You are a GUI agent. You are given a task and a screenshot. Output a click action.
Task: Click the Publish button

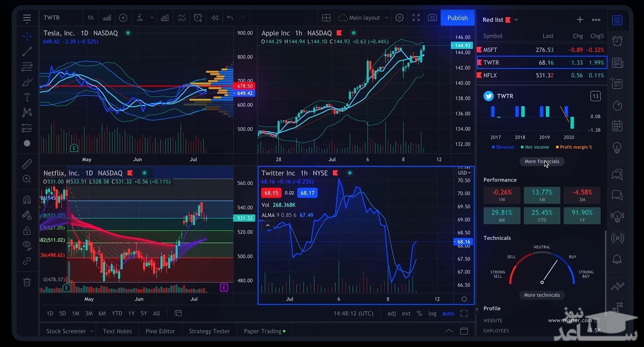457,18
